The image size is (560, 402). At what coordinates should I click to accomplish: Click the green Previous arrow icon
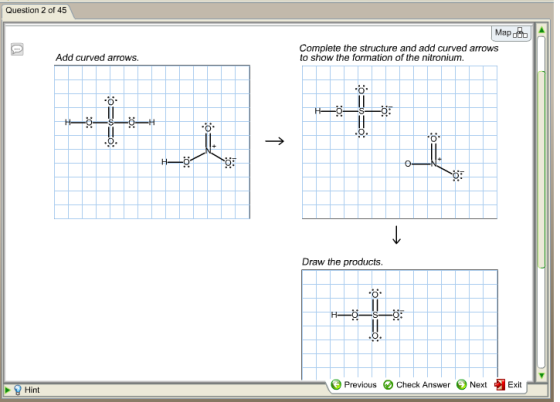(336, 385)
